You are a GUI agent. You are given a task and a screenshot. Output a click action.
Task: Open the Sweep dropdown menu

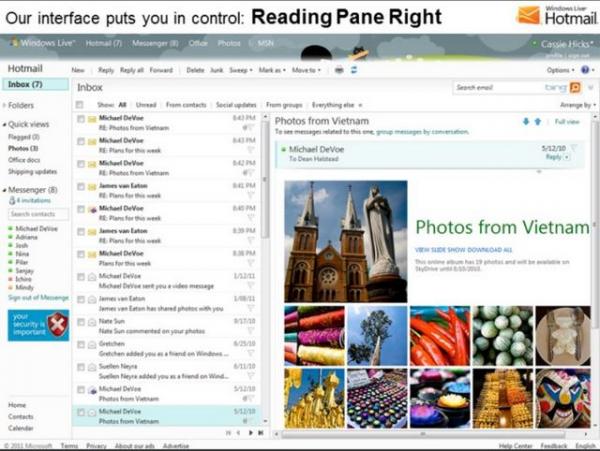pos(241,70)
